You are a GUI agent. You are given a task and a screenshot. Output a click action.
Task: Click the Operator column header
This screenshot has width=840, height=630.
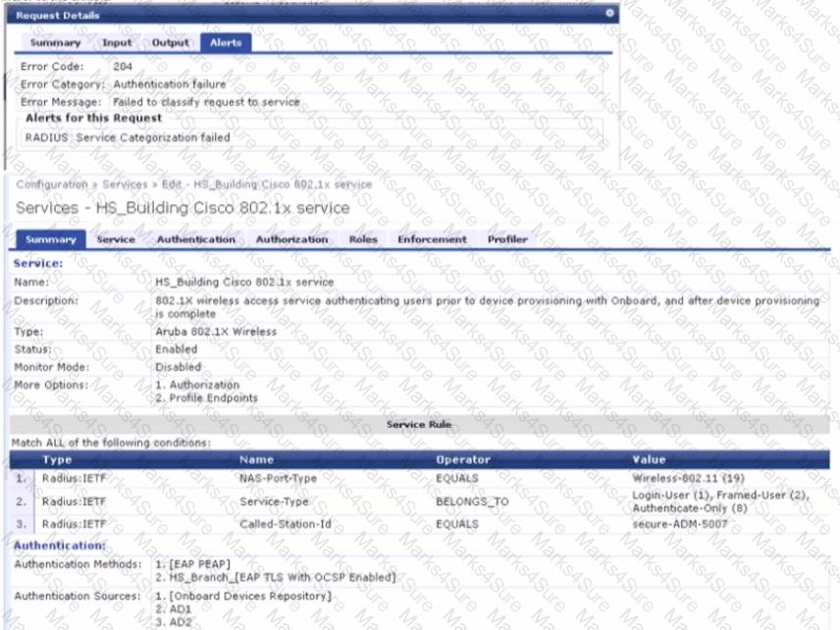[463, 459]
